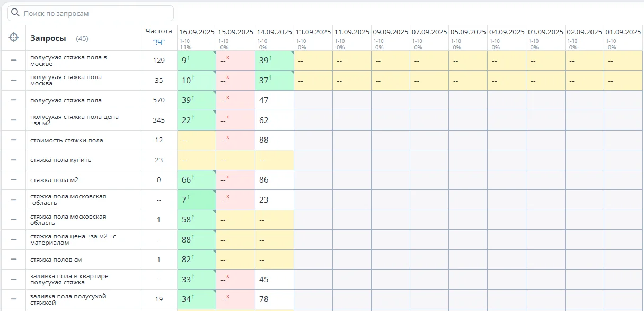Click the frequency value 570
The image size is (644, 311).
[158, 100]
